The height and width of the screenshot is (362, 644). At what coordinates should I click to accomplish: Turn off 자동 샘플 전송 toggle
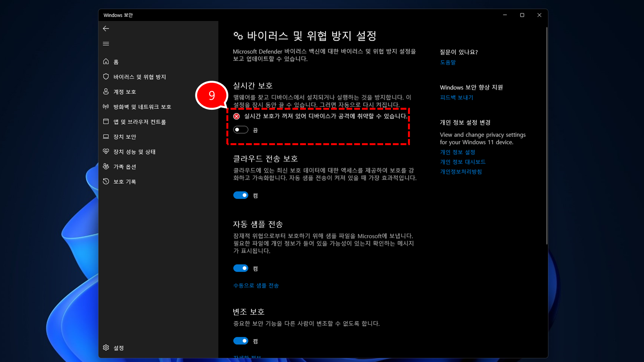pyautogui.click(x=241, y=268)
